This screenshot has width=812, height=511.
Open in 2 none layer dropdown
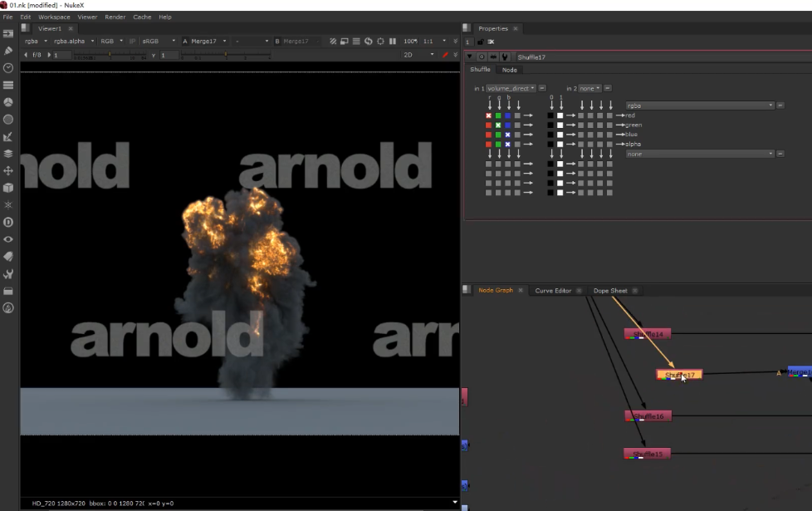(589, 88)
